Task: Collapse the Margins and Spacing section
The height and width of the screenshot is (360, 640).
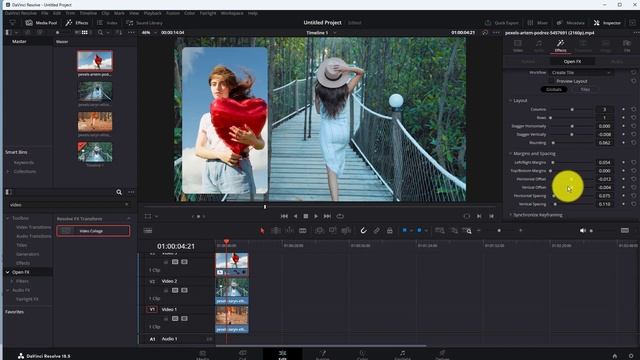Action: (511, 153)
